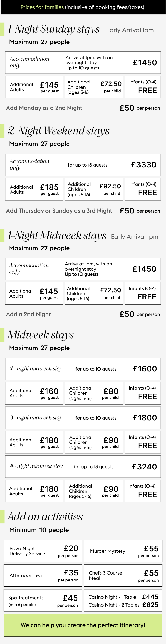This screenshot has width=166, height=644.
Task: Select the 3-night midweek stay £1800 box
Action: point(83,418)
